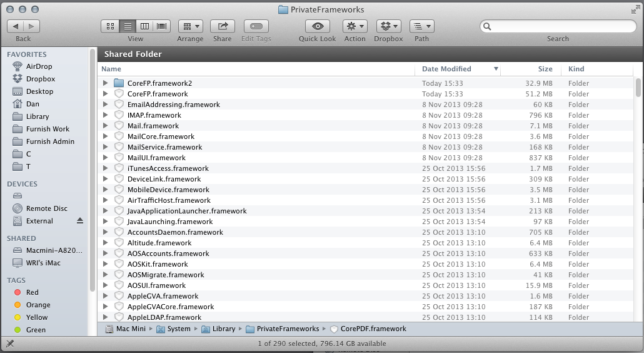
Task: Open the C folder in sidebar
Action: [x=28, y=154]
